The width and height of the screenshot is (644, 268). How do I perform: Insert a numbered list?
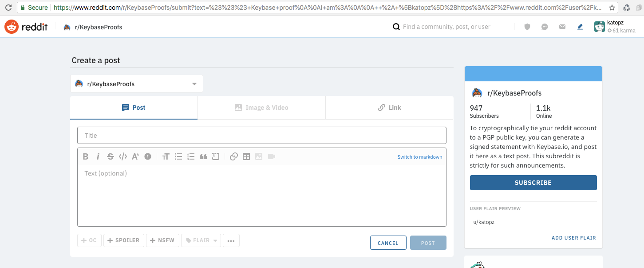(x=191, y=156)
